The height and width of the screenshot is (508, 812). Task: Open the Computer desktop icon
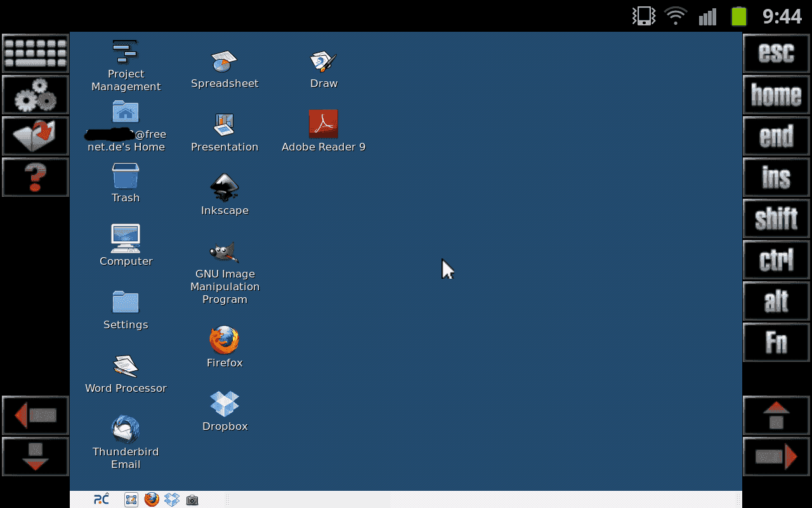tap(126, 239)
